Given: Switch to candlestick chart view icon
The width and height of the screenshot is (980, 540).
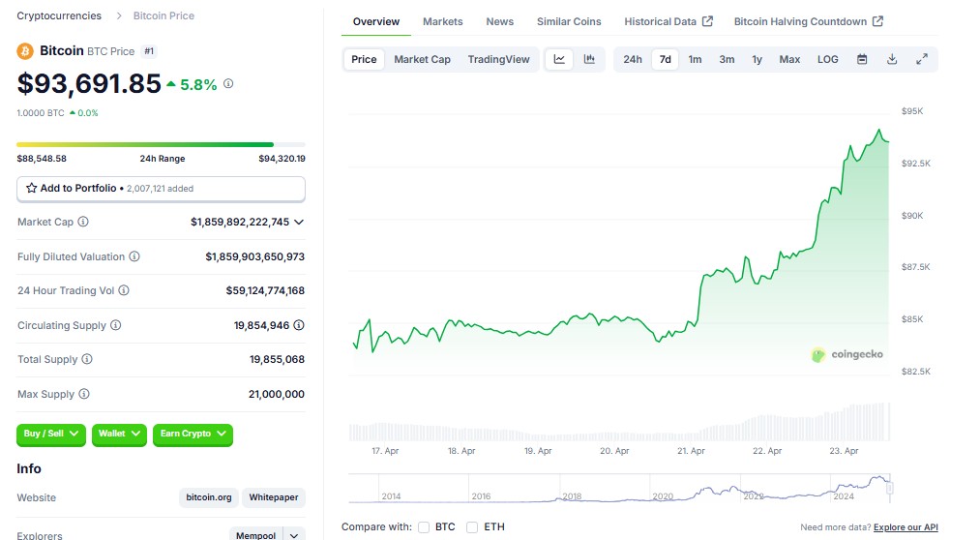Looking at the screenshot, I should [x=589, y=59].
